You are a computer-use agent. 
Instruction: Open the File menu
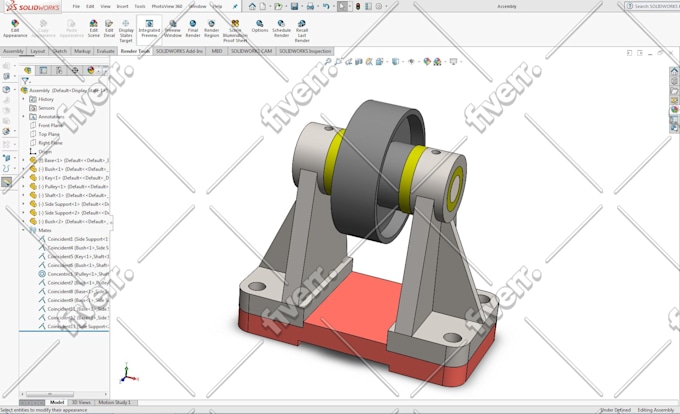(76, 7)
